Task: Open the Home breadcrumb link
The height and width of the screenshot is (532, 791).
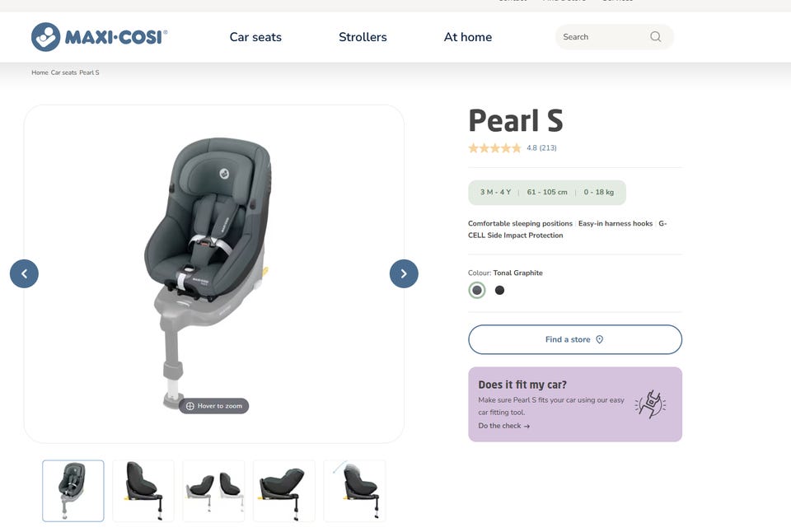Action: (40, 72)
